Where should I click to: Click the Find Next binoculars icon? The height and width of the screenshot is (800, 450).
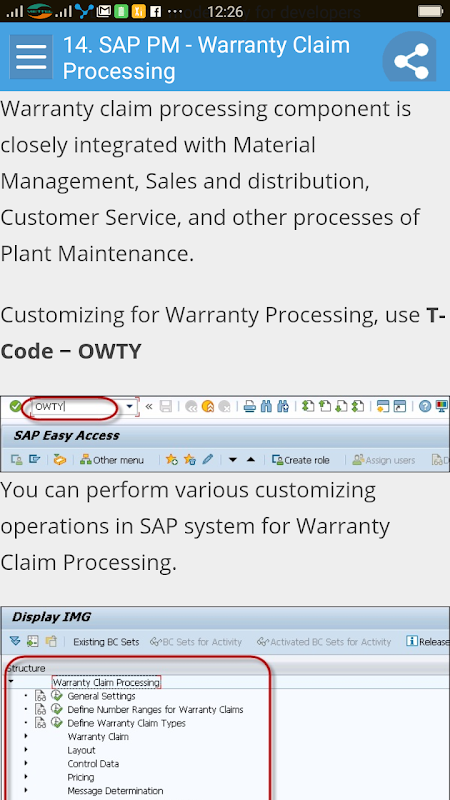pos(283,407)
